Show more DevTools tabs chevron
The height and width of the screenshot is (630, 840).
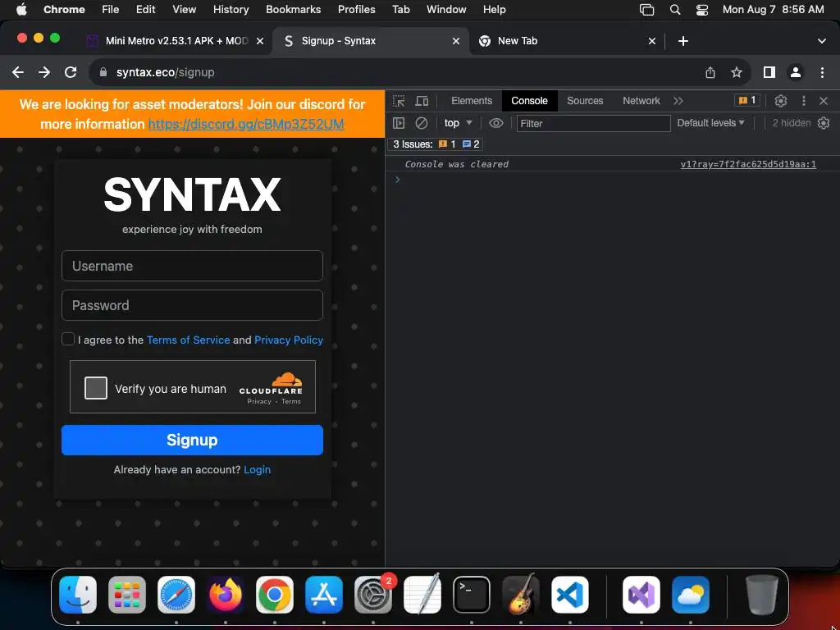tap(678, 101)
